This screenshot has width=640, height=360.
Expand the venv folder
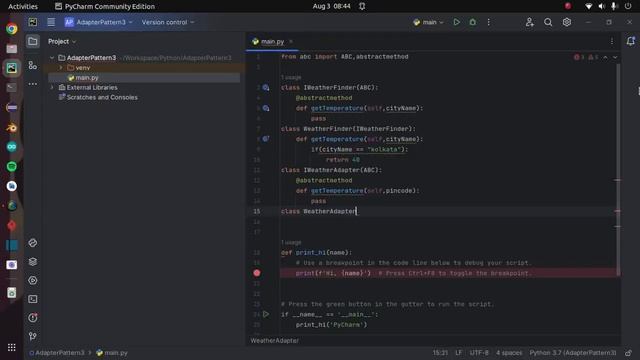pyautogui.click(x=61, y=67)
